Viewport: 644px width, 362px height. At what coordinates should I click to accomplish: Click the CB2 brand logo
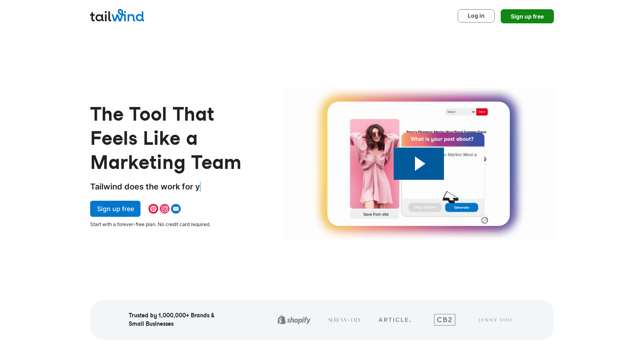444,320
